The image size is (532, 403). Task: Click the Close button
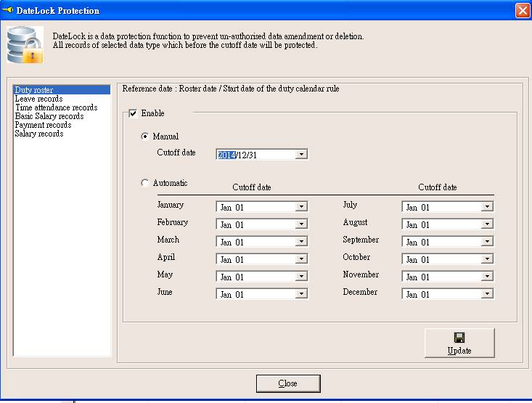[x=288, y=383]
